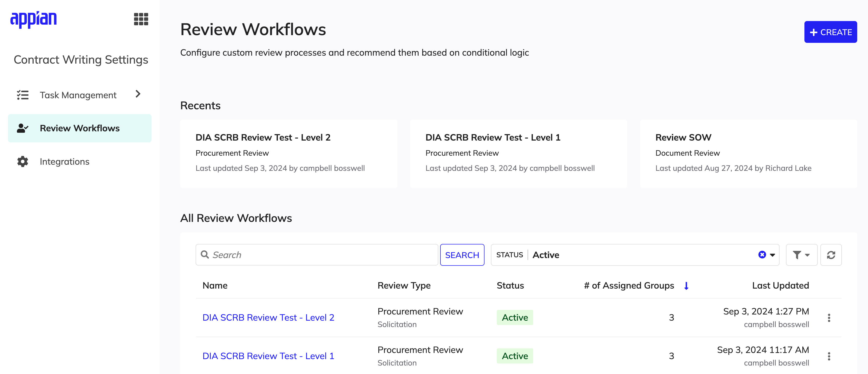Click Sep 3, 2024 11:17 AM timestamp
Viewport: 868px width, 374px height.
click(763, 350)
